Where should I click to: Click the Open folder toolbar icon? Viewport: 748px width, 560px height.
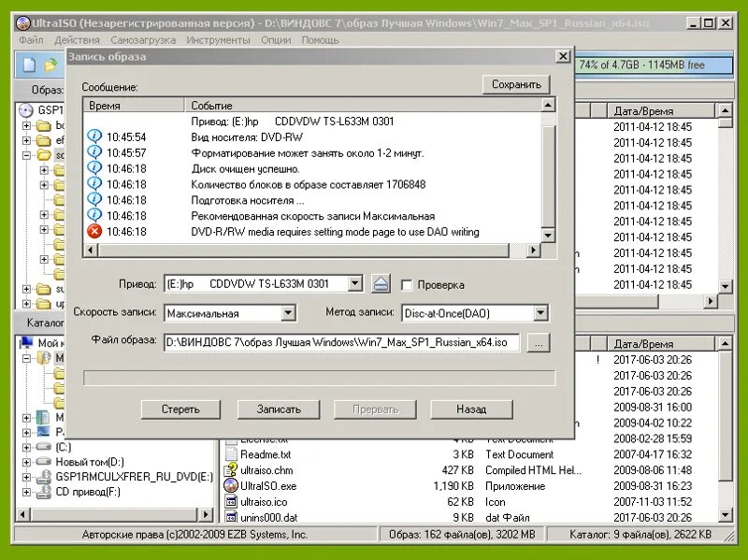pyautogui.click(x=50, y=65)
